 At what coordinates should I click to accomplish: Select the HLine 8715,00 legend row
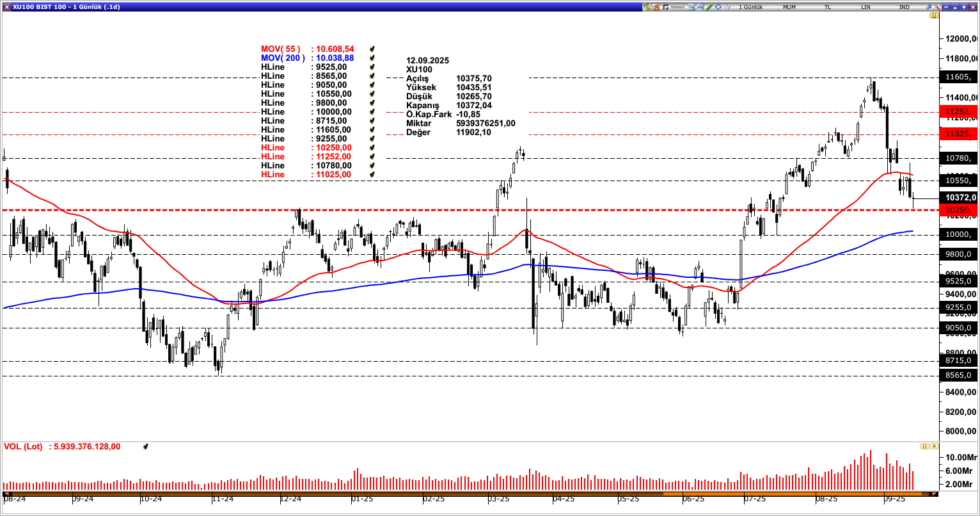[304, 121]
